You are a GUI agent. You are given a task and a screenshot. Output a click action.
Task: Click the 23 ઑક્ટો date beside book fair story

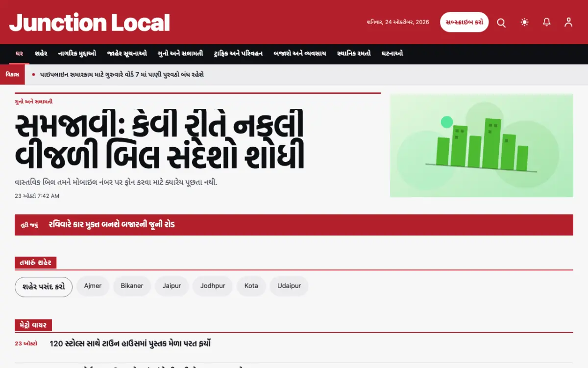(26, 343)
